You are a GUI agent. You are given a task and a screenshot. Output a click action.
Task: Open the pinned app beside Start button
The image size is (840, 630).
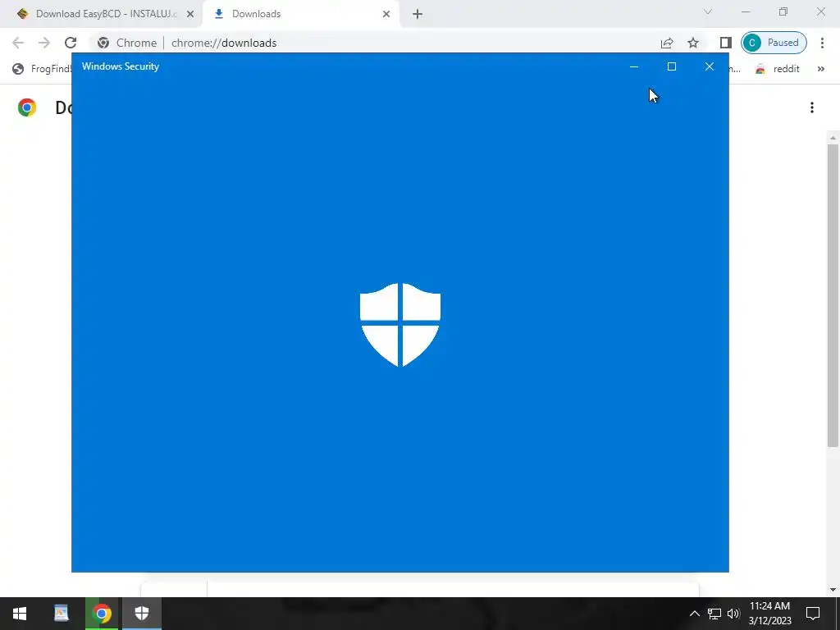(62, 614)
